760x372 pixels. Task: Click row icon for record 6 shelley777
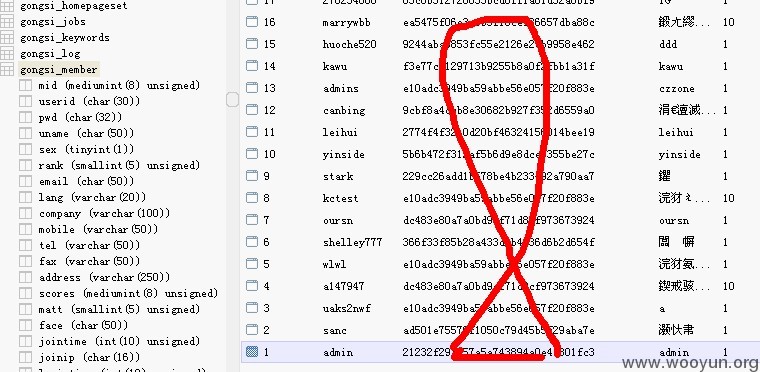click(x=252, y=242)
